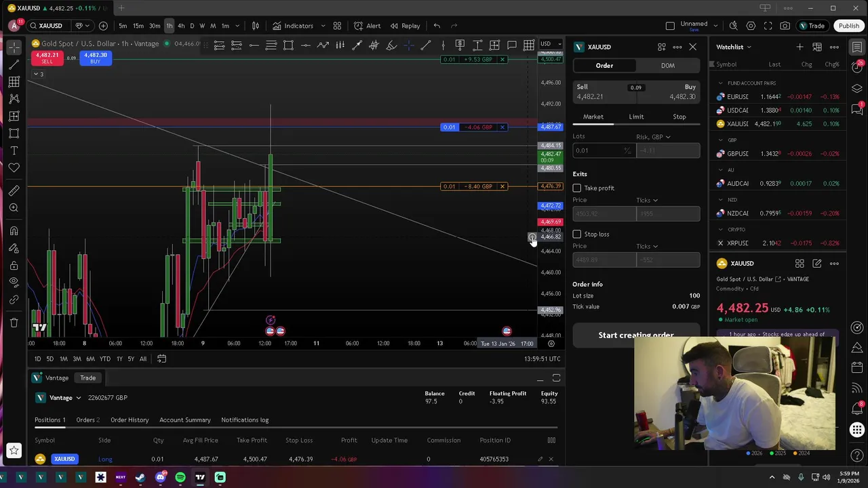Click the zoom in tool in left sidebar
This screenshot has height=488, width=868.
pyautogui.click(x=14, y=207)
